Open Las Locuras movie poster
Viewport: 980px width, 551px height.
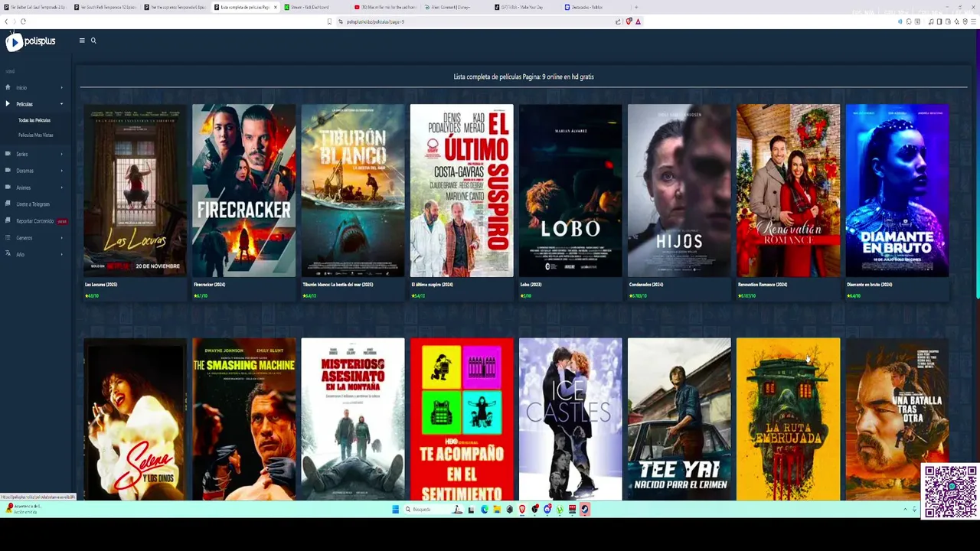point(135,191)
